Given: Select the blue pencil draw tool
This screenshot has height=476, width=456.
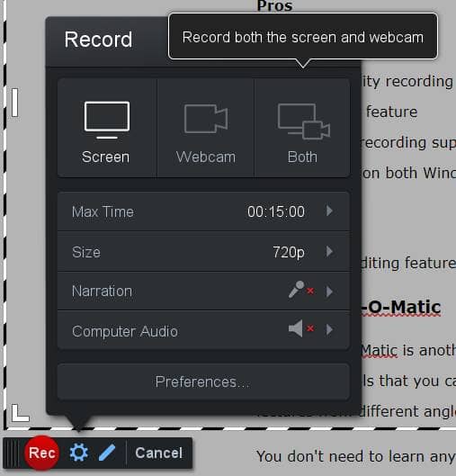Looking at the screenshot, I should click(107, 453).
